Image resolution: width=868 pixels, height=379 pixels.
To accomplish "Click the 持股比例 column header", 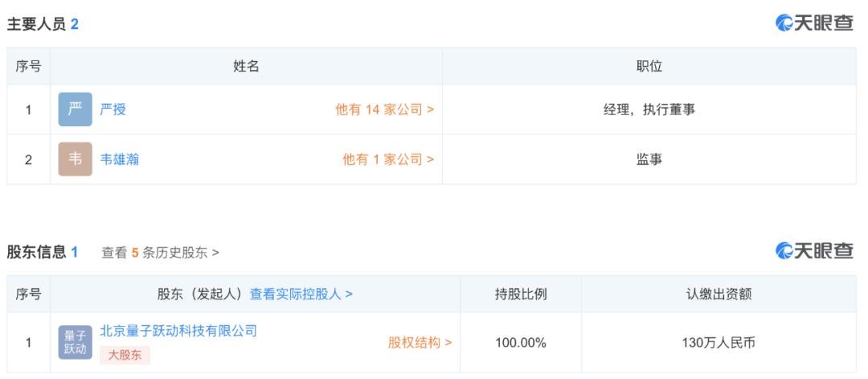I will pyautogui.click(x=521, y=294).
